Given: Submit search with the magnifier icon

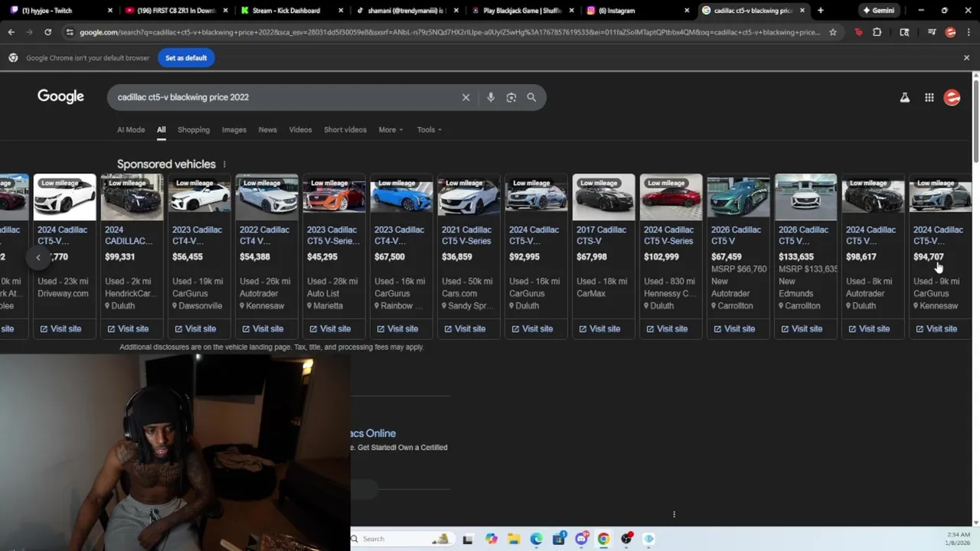Looking at the screenshot, I should coord(531,97).
